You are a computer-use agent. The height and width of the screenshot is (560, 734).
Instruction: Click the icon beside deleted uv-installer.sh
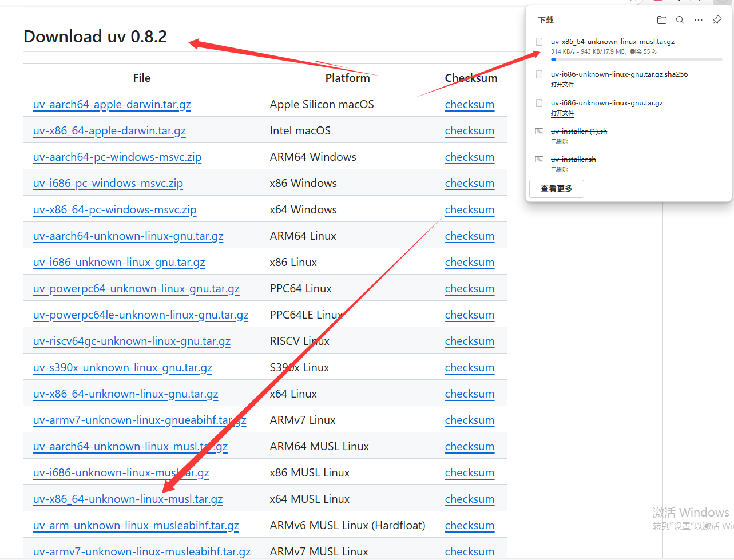[x=539, y=160]
